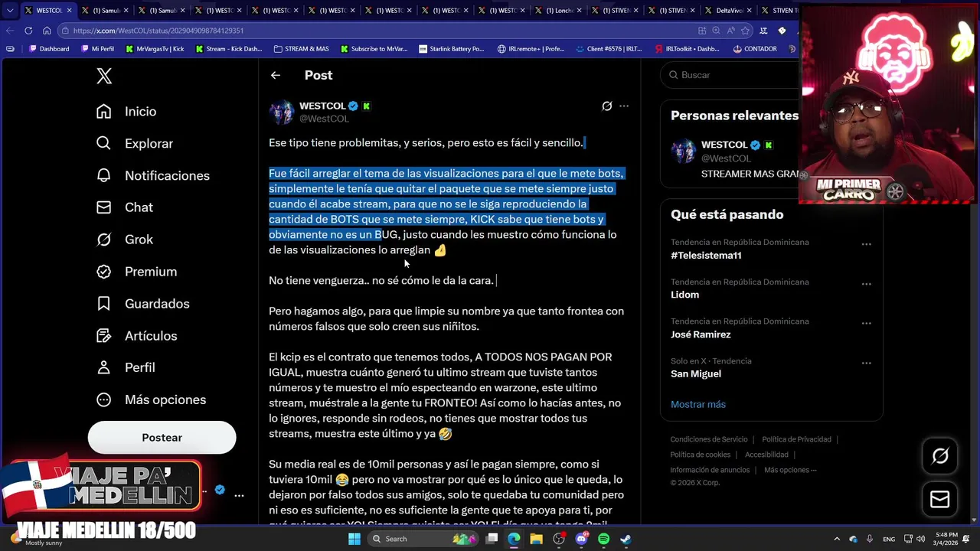Open the Lidom trend
This screenshot has height=551, width=980.
684,295
